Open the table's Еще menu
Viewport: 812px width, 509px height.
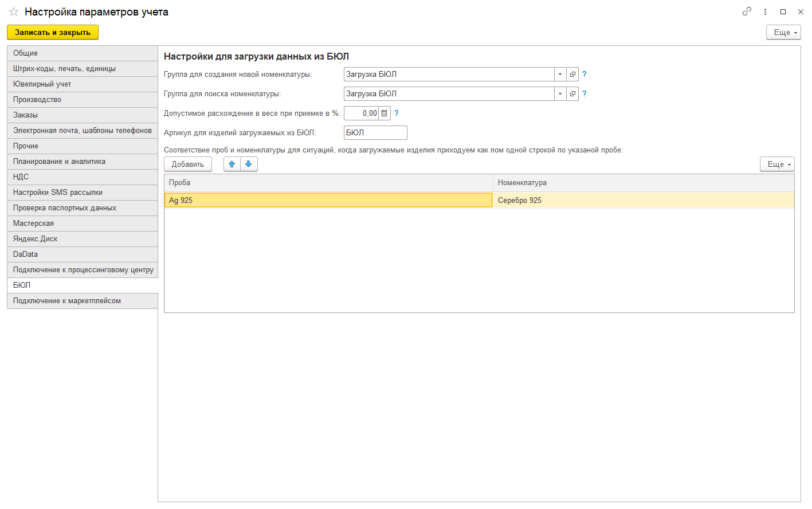click(x=777, y=165)
